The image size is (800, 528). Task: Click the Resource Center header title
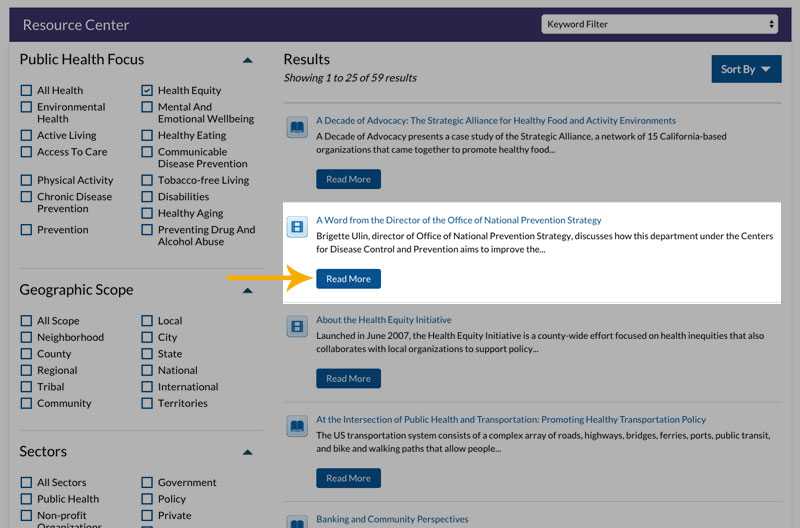pyautogui.click(x=76, y=25)
